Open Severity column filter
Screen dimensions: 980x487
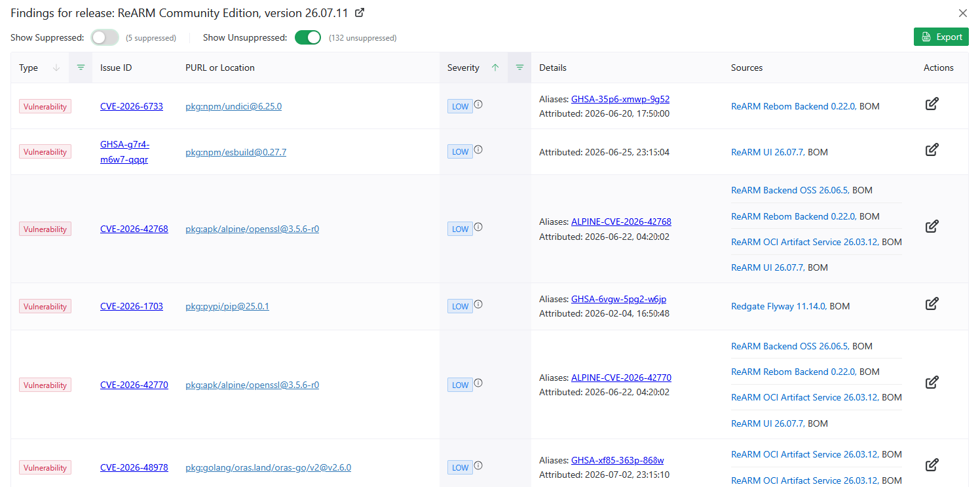[519, 68]
